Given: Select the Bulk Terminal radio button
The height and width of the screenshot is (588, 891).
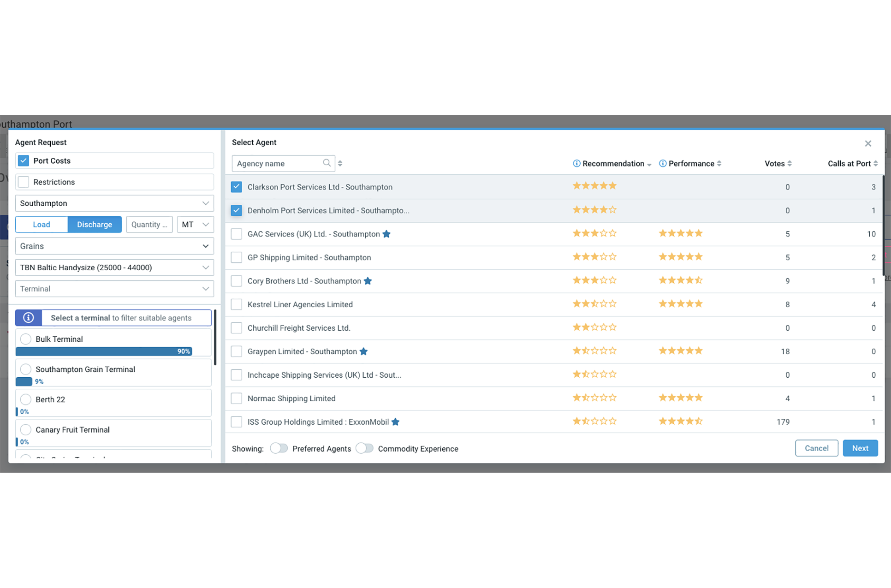Looking at the screenshot, I should click(26, 339).
